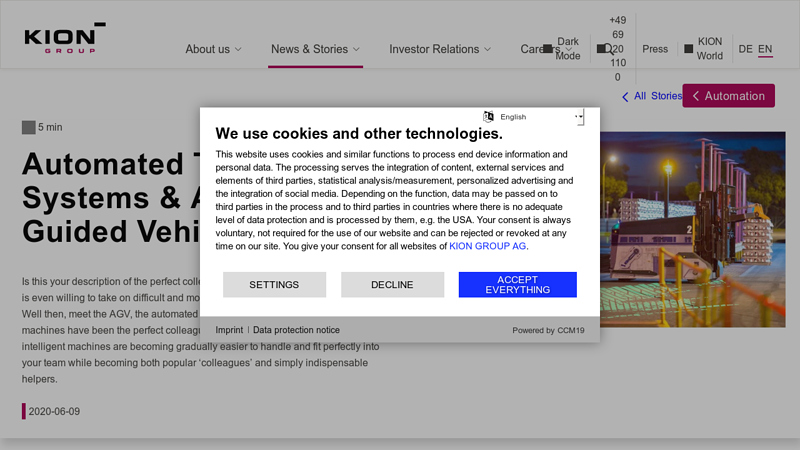Open cookie Settings
The height and width of the screenshot is (450, 800).
click(274, 285)
